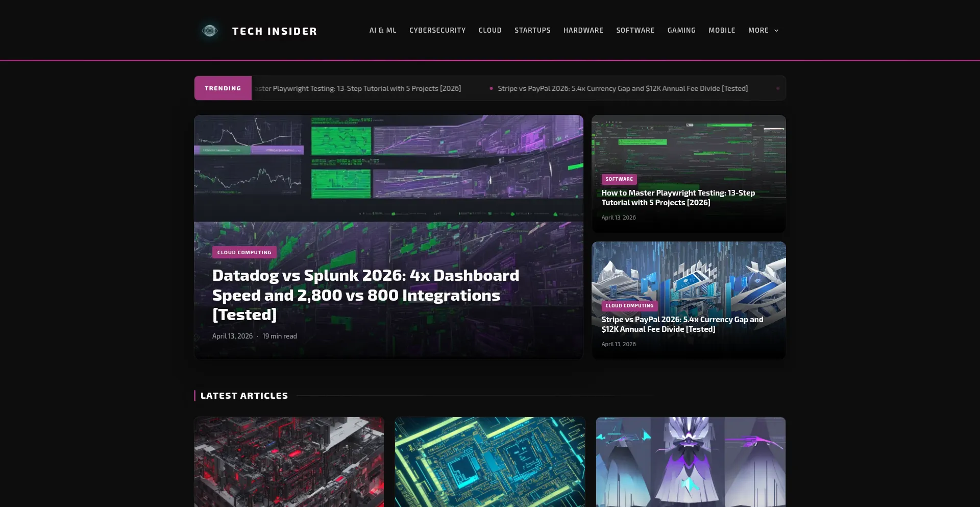This screenshot has width=980, height=507.
Task: Go to the Gaming section
Action: tap(681, 30)
